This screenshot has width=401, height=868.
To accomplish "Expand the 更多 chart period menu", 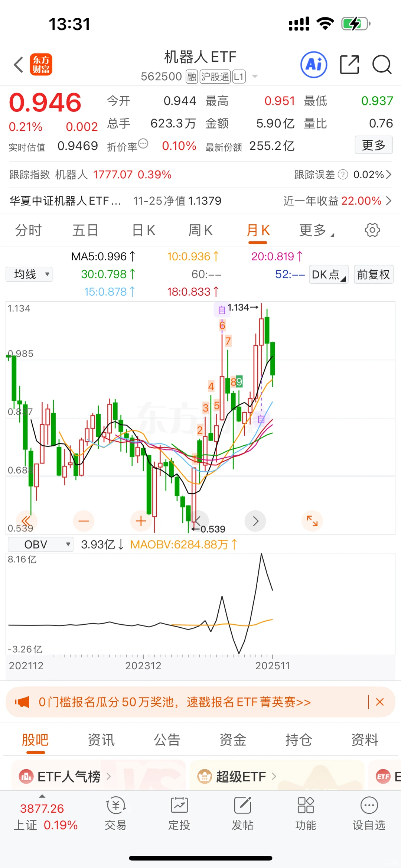I will pos(316,230).
